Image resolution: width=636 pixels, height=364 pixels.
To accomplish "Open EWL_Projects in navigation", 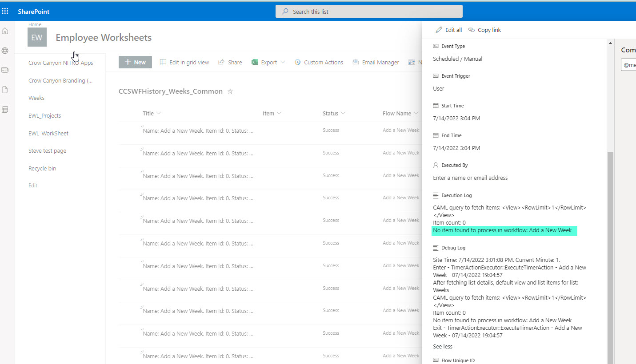I will [x=45, y=116].
